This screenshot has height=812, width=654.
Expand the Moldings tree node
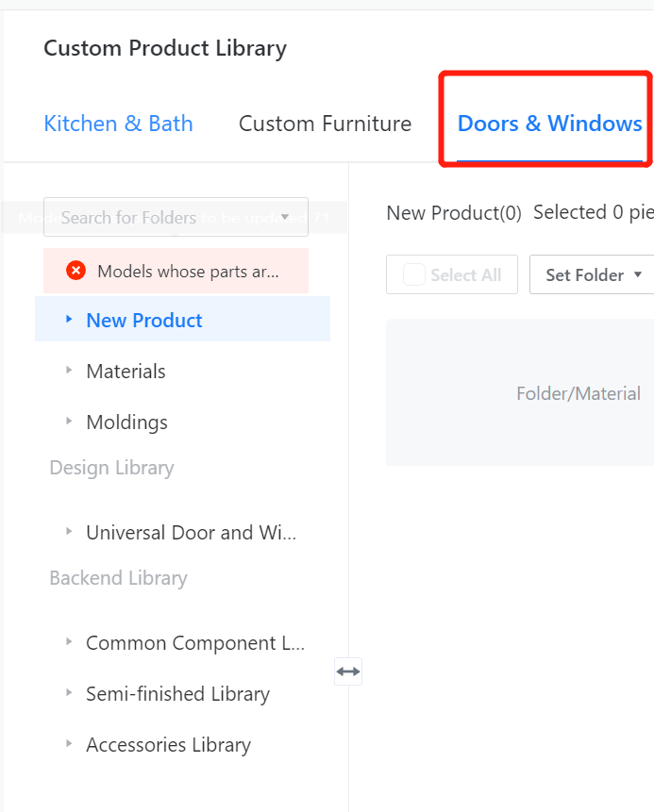point(69,422)
